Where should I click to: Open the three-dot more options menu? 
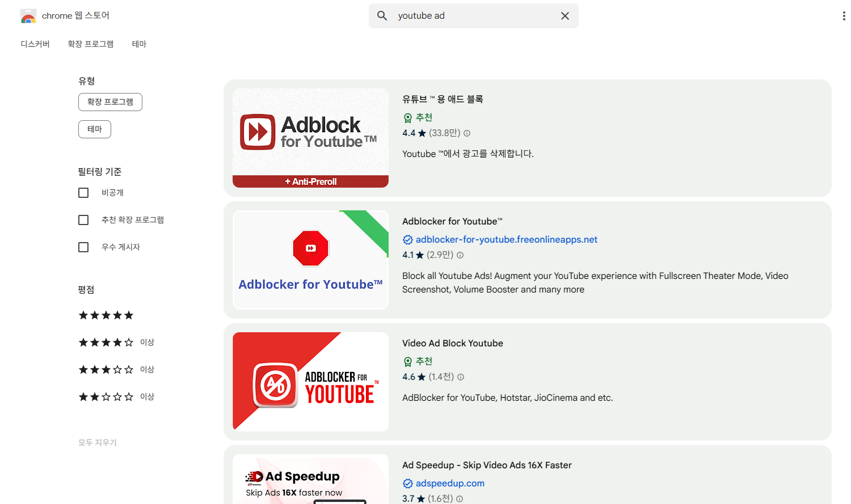pyautogui.click(x=844, y=16)
